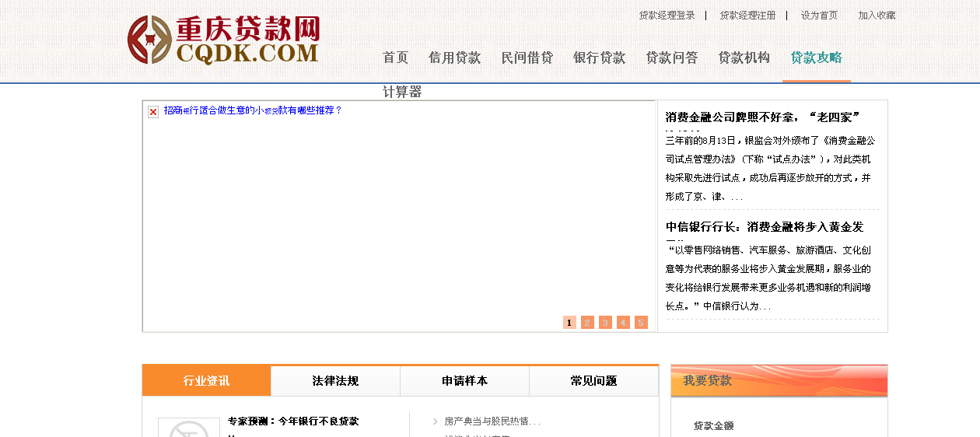Open the 贷款问答 page
Screen dimensions: 980x437
coord(671,58)
